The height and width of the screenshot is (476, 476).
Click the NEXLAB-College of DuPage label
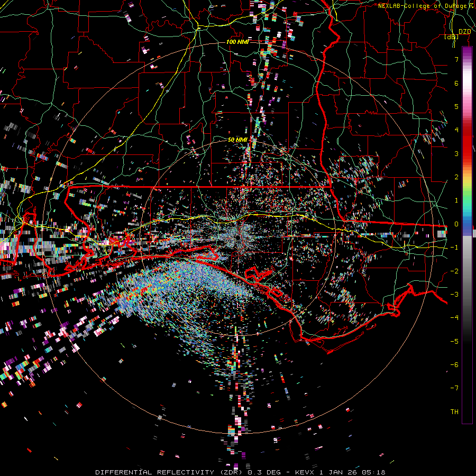(x=423, y=6)
